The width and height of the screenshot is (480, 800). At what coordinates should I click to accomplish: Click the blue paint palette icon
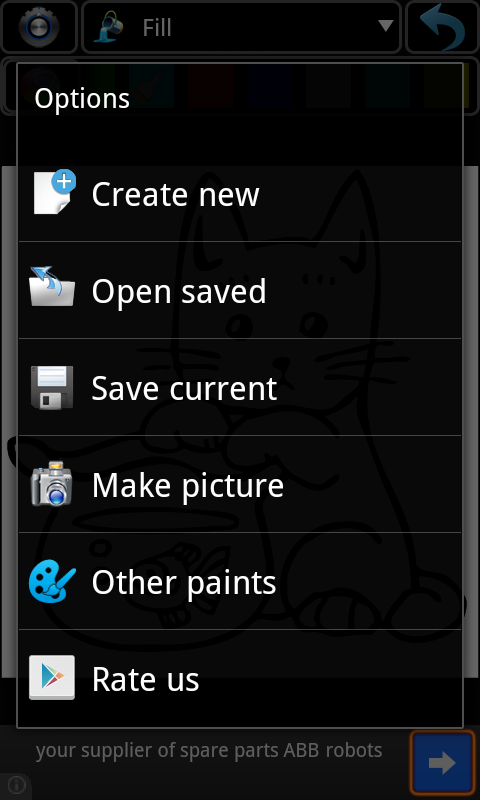(52, 581)
